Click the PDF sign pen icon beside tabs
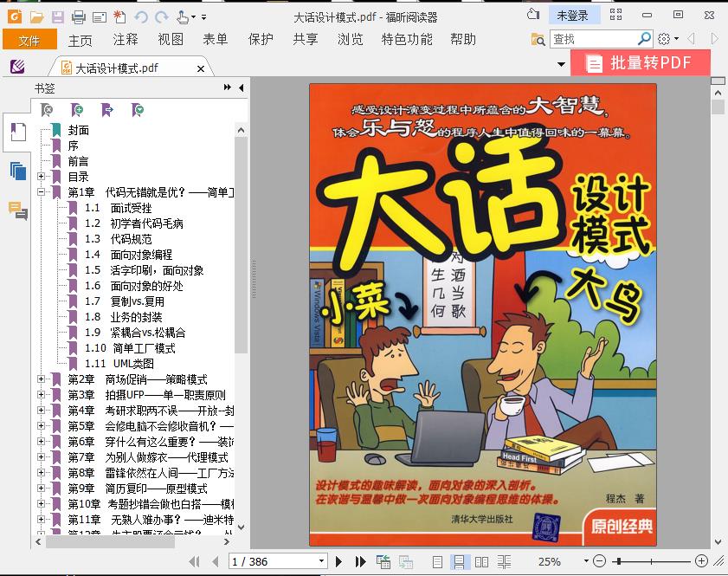Viewport: 728px width, 576px height. click(x=17, y=67)
